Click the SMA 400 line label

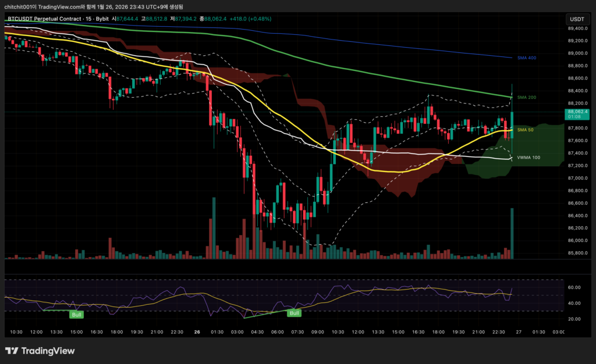pyautogui.click(x=526, y=58)
